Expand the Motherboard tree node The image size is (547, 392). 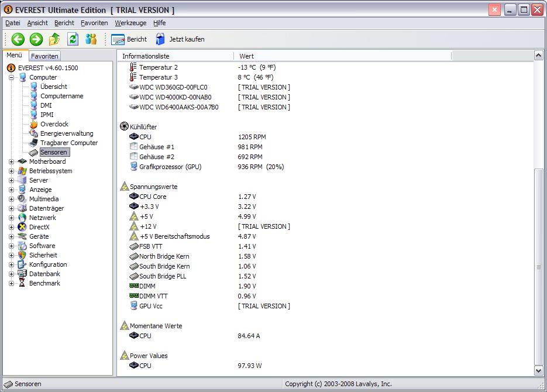coord(11,162)
